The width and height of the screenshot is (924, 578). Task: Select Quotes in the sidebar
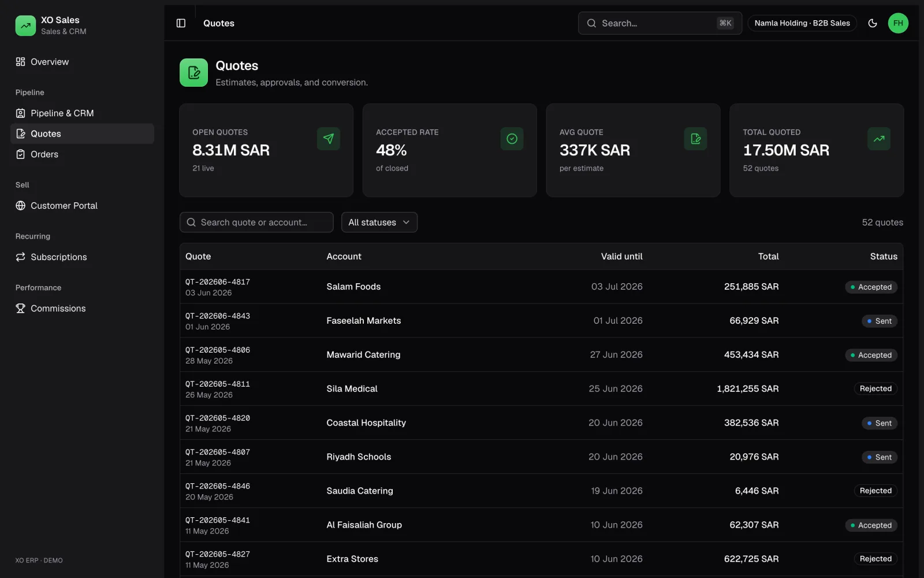[x=82, y=134]
